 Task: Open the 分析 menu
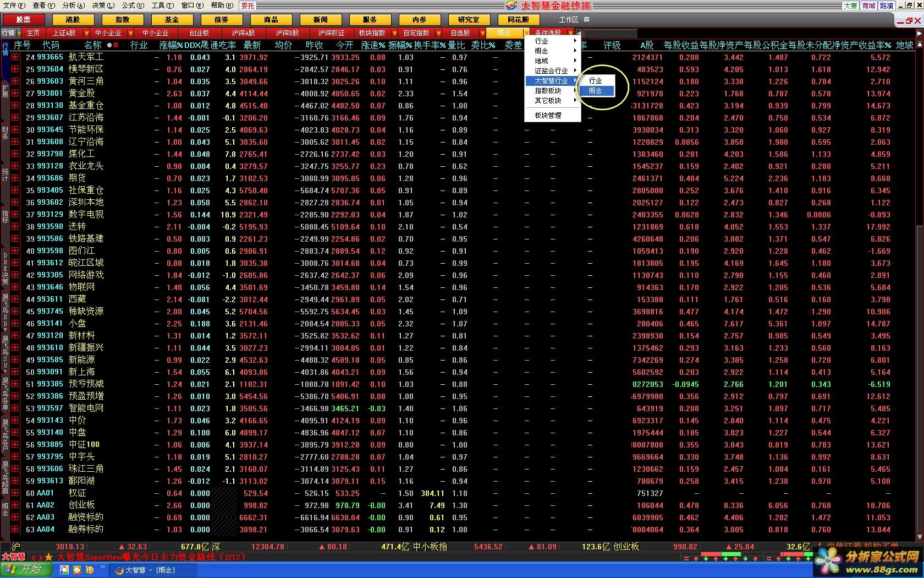point(73,6)
